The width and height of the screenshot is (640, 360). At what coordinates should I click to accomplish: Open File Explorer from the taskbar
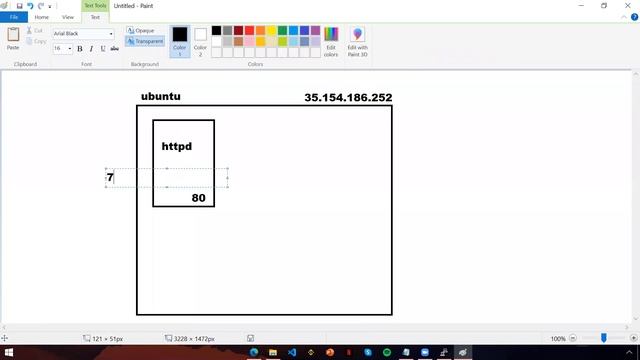tap(273, 352)
